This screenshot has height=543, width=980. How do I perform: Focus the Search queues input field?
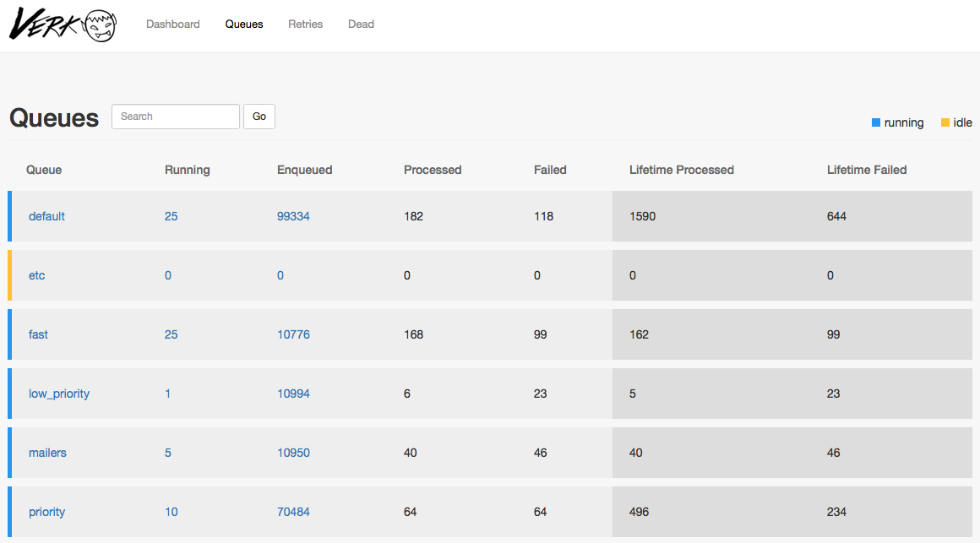(x=176, y=117)
